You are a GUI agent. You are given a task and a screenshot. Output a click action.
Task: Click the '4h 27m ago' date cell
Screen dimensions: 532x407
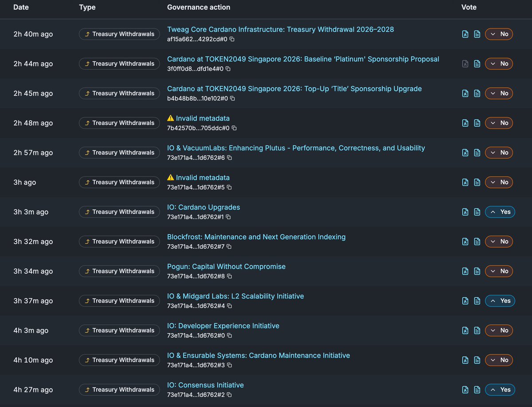[x=33, y=390]
